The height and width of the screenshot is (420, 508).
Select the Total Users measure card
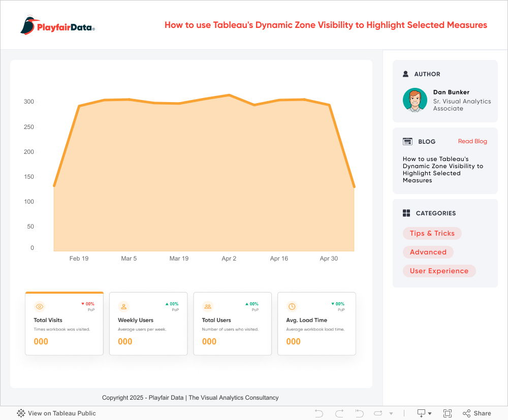pyautogui.click(x=232, y=324)
